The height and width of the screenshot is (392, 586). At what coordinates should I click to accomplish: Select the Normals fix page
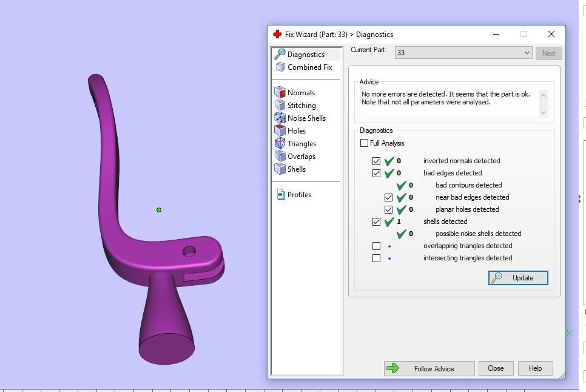[x=301, y=93]
